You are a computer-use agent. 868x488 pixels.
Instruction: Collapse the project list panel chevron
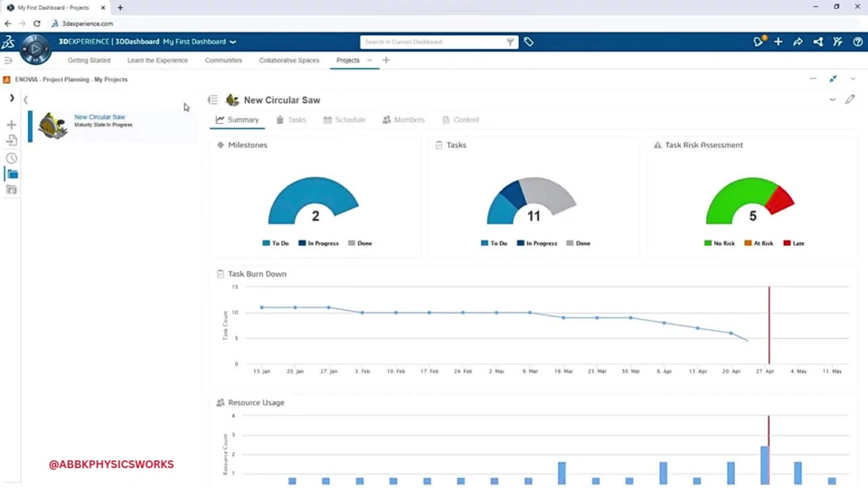(25, 100)
